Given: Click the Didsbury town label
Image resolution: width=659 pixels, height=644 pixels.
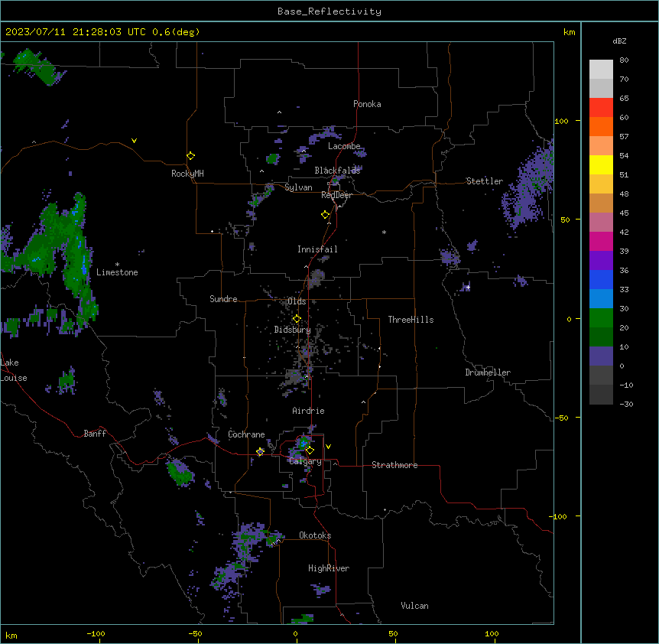Looking at the screenshot, I should [293, 330].
